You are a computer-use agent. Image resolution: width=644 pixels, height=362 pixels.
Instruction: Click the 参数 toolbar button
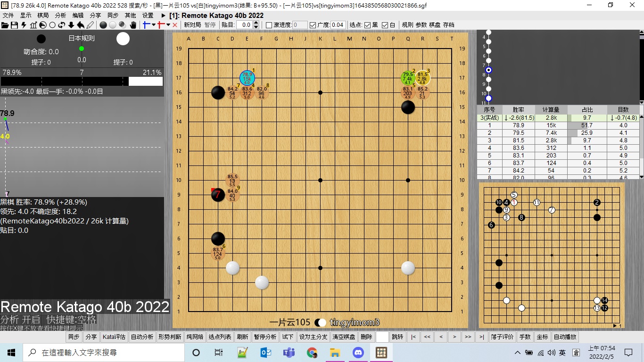[421, 25]
